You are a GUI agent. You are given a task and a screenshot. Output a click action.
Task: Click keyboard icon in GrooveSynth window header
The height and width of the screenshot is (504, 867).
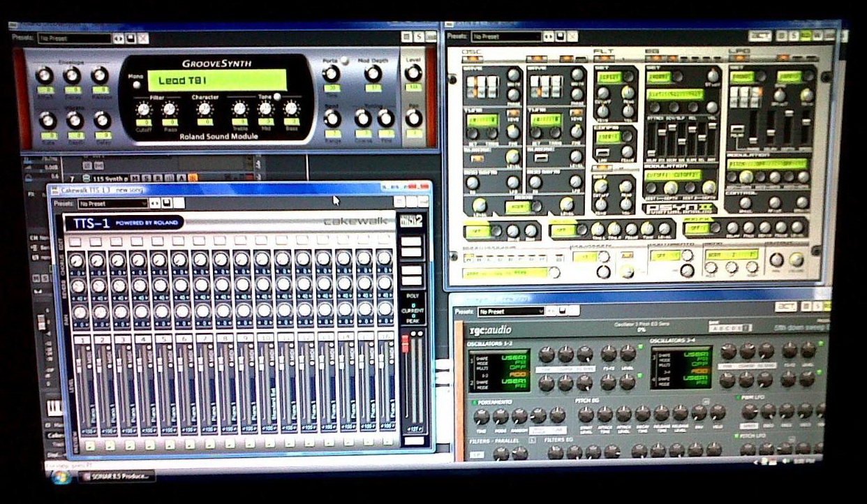tap(431, 37)
